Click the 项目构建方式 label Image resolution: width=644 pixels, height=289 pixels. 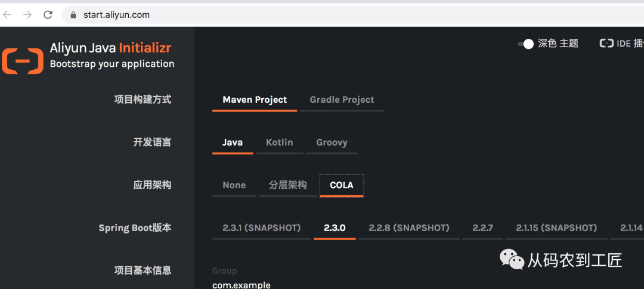tap(143, 100)
